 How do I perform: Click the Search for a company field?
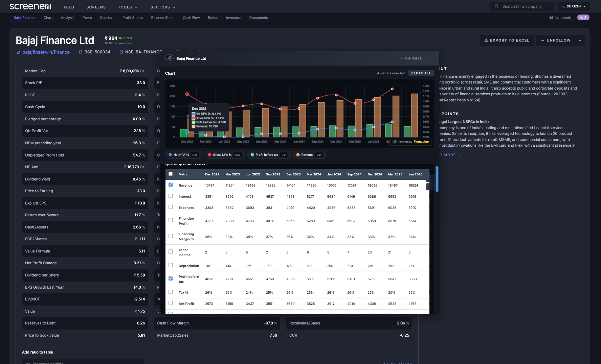(x=523, y=6)
